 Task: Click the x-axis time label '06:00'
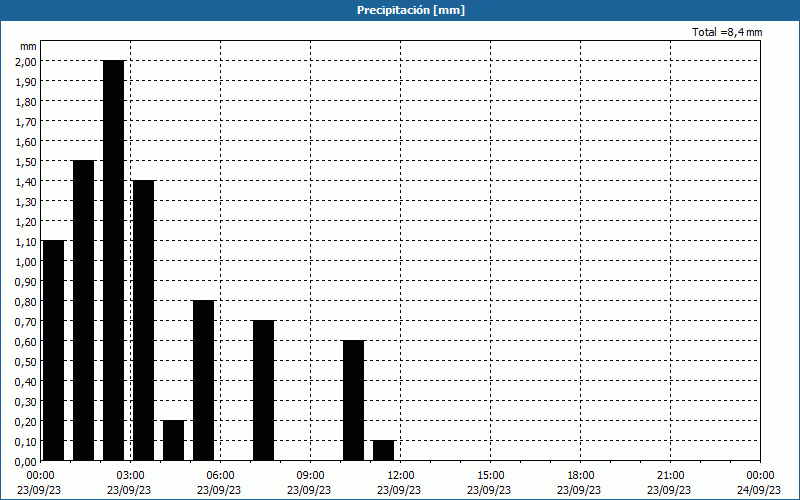(x=220, y=476)
